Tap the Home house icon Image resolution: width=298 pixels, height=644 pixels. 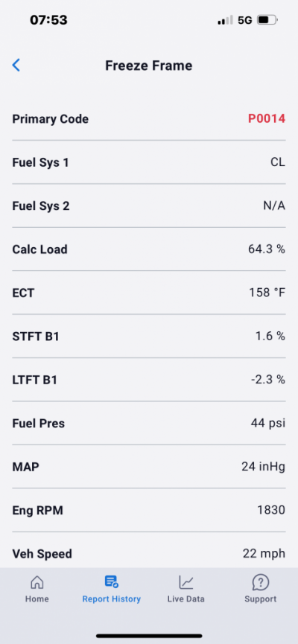[x=37, y=582]
